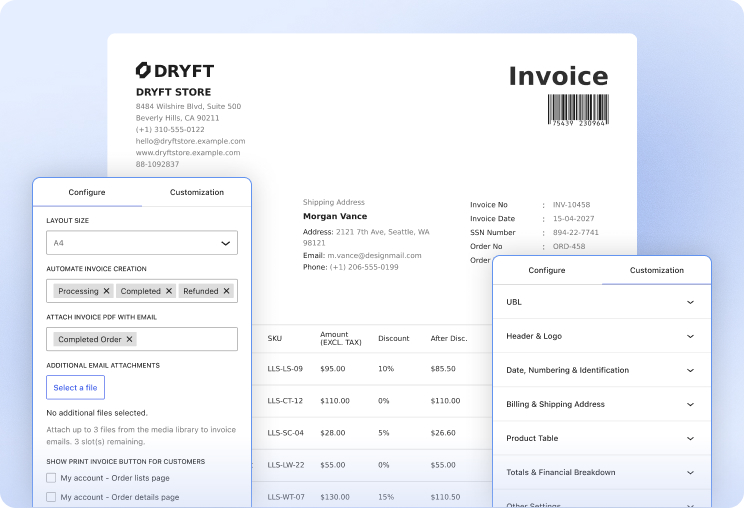This screenshot has height=508, width=744.
Task: Click the Select a file button
Action: pos(75,388)
